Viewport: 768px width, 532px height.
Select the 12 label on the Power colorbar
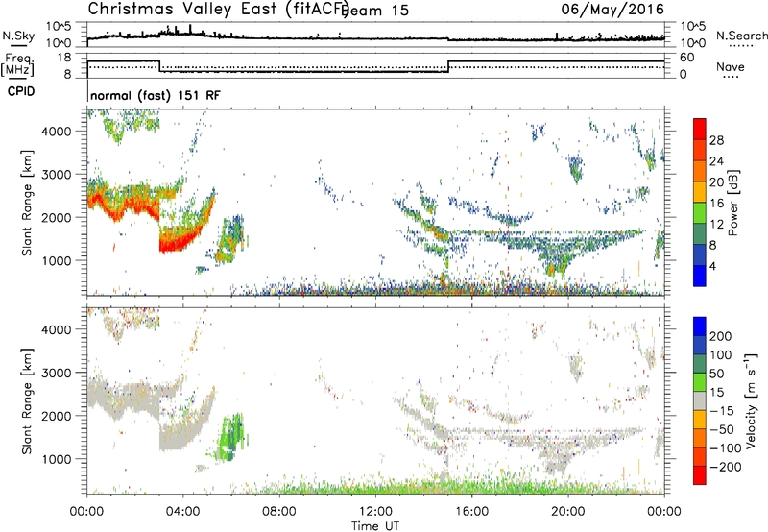[716, 225]
